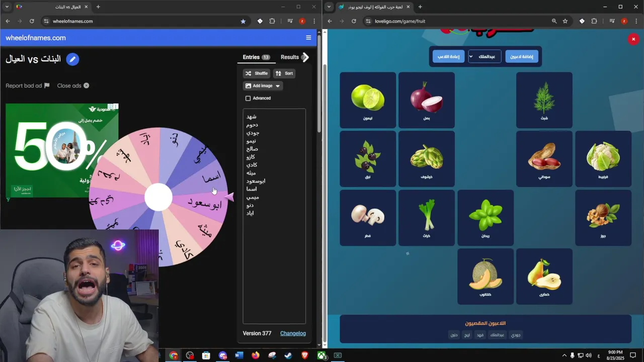Show hidden system tray icons
Screen dimensions: 644x362
(x=564, y=355)
